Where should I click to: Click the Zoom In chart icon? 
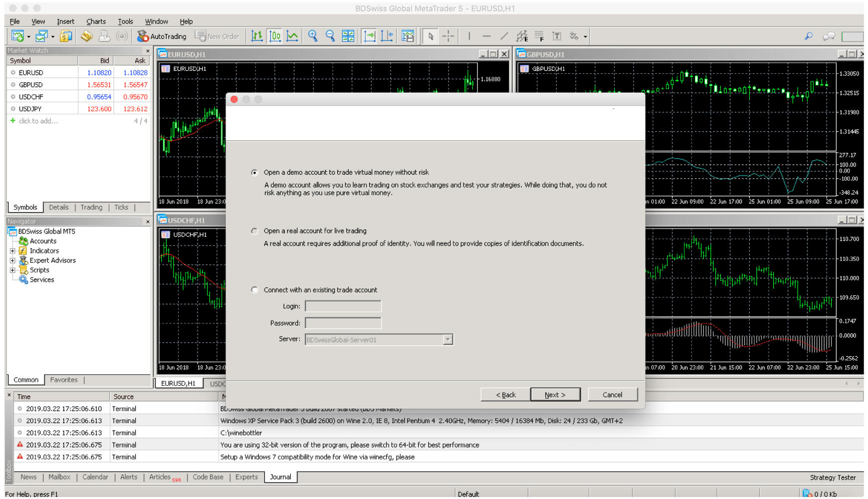[313, 36]
